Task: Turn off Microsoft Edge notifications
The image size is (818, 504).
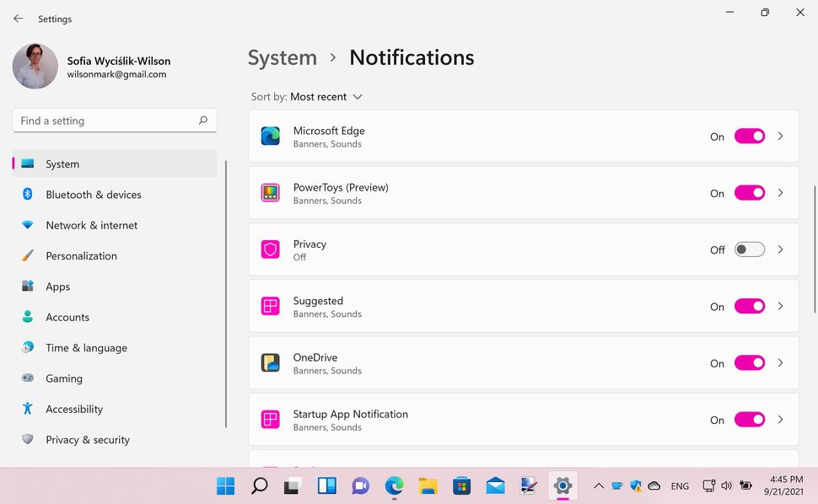Action: tap(749, 136)
